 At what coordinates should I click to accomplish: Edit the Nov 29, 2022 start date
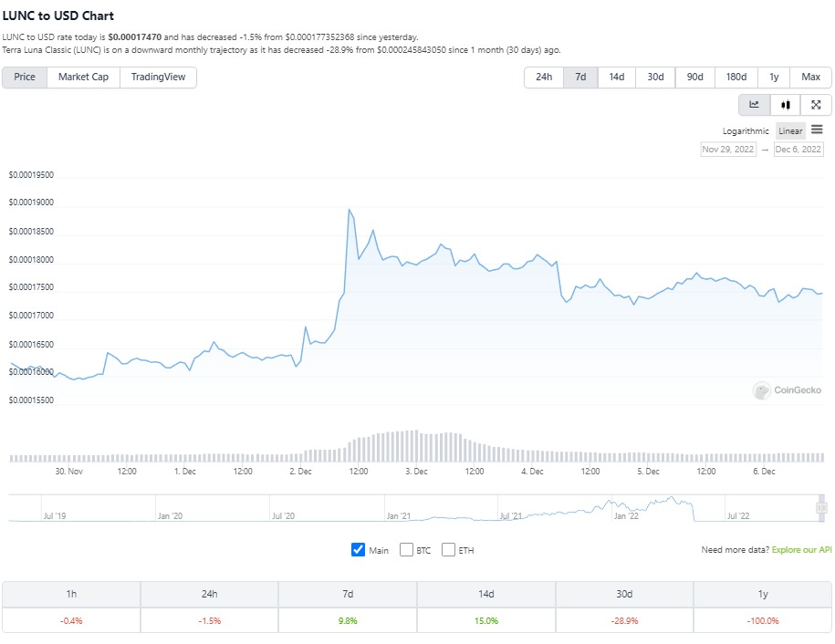[728, 150]
